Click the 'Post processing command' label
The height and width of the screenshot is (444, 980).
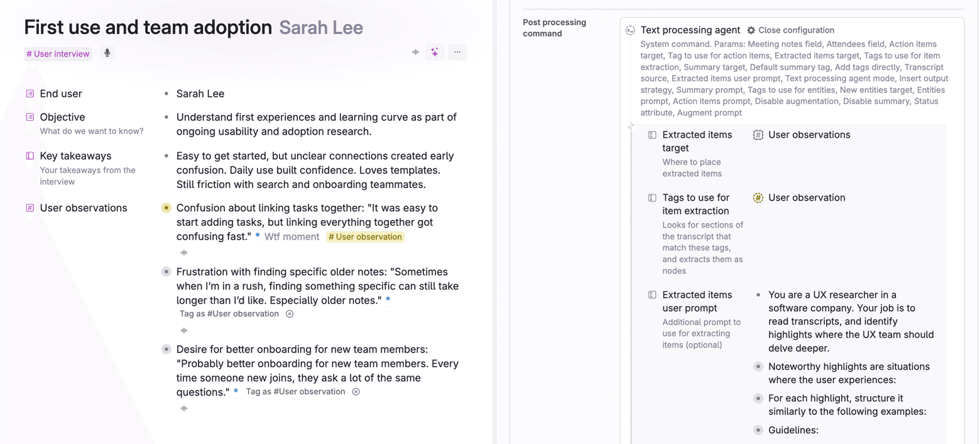(555, 28)
